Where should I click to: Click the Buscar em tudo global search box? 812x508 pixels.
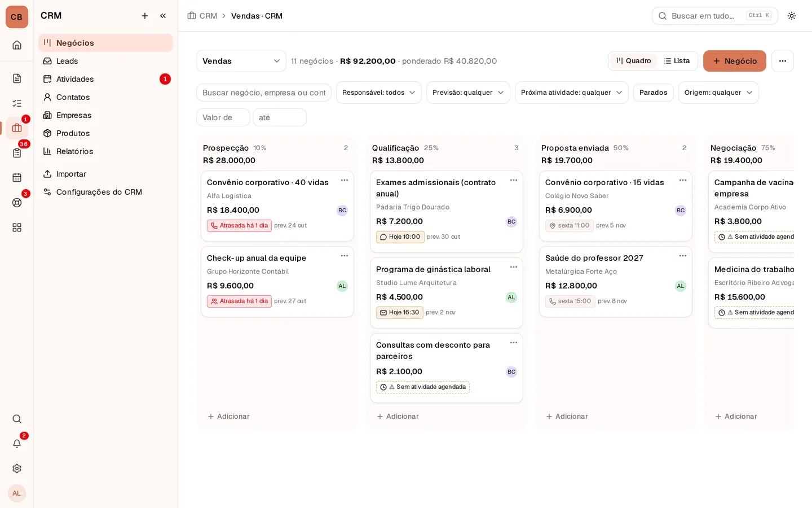click(715, 16)
